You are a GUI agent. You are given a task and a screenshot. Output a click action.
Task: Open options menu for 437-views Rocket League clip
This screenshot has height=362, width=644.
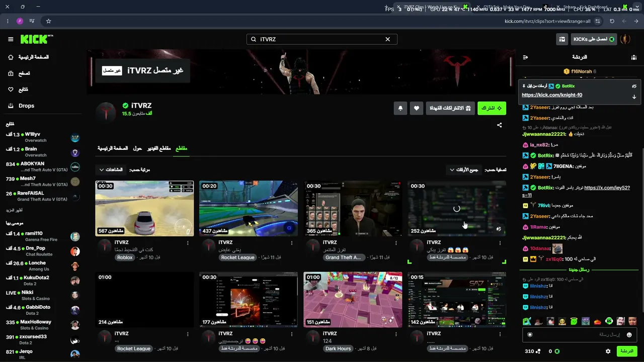292,243
